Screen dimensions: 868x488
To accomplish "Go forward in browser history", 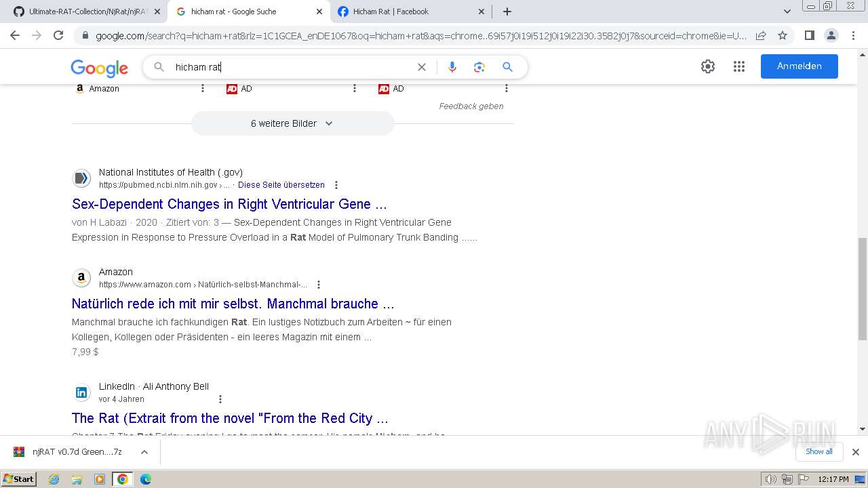I will 37,35.
